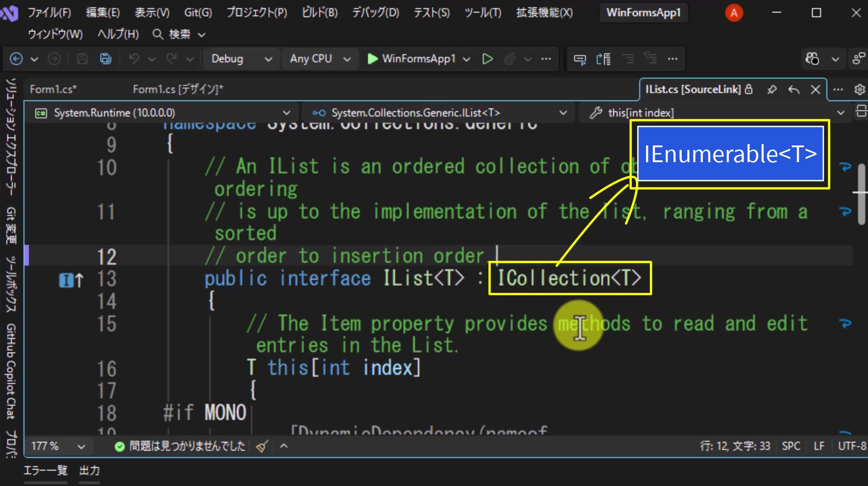Open the デバッグ(D) menu
This screenshot has height=486, width=868.
pos(376,13)
